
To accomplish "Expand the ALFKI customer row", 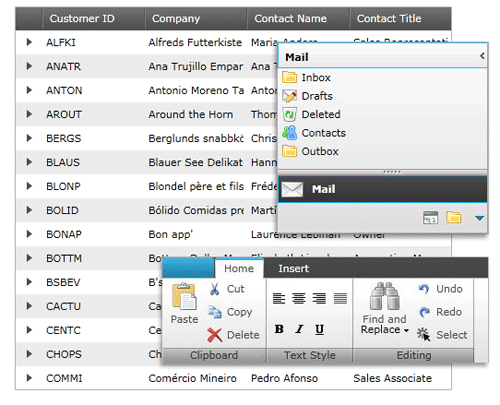I will (29, 42).
